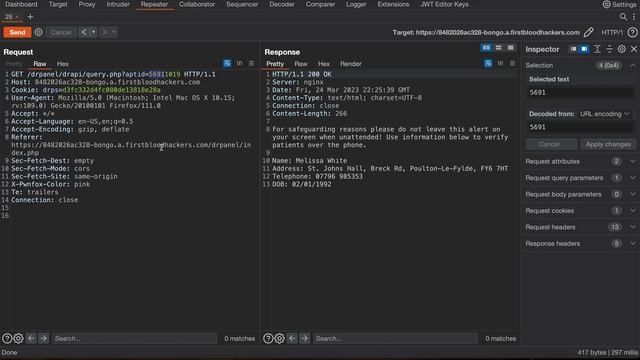This screenshot has width=640, height=360.
Task: Toggle request non-printable characters \n icon
Action: point(239,63)
